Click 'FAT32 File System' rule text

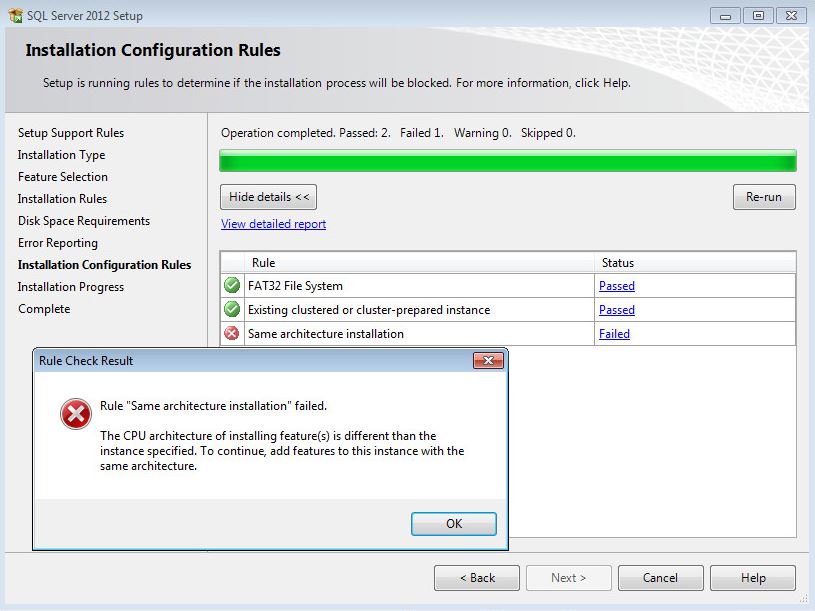pos(295,286)
